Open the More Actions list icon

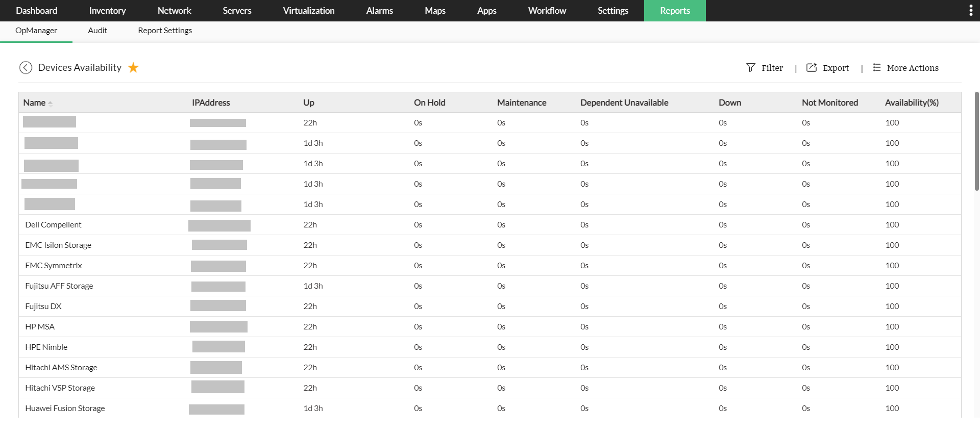click(x=876, y=68)
